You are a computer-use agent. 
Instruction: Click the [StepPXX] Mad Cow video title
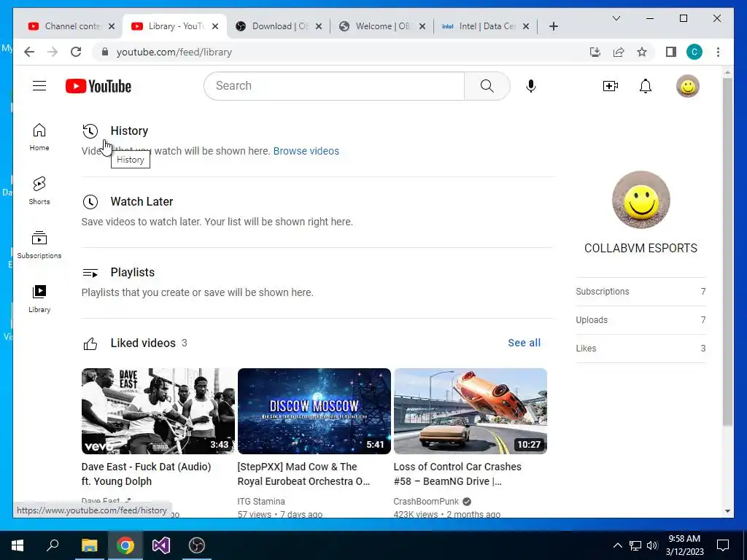303,474
